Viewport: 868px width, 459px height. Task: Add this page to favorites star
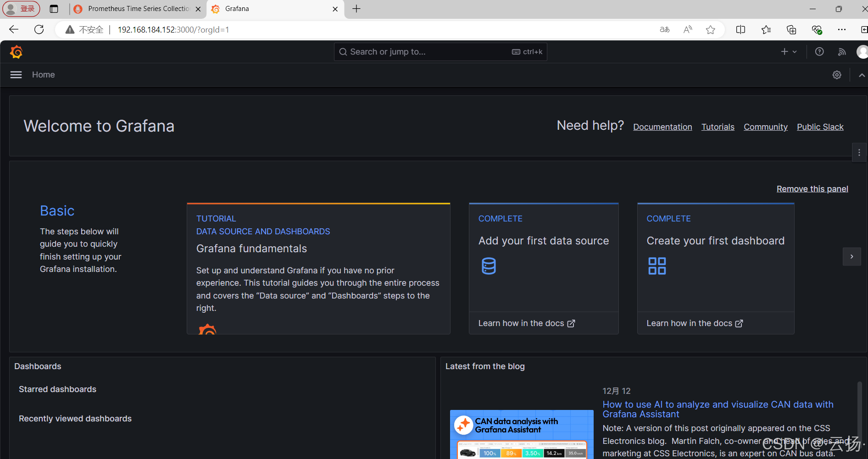click(x=711, y=30)
